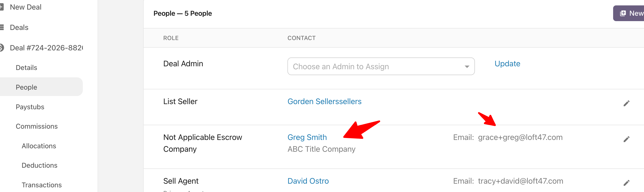Expand the admin dropdown caret arrow
Viewport: 644px width, 192px height.
click(467, 67)
